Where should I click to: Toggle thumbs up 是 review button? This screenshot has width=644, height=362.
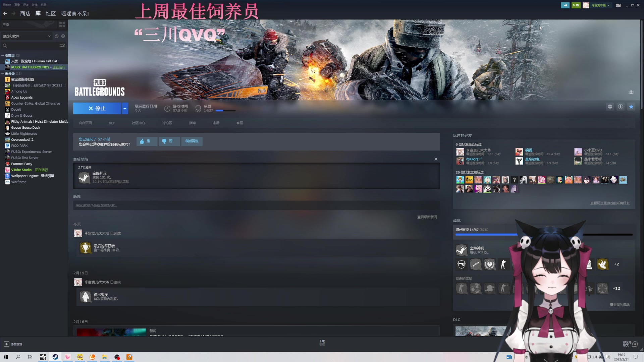146,141
